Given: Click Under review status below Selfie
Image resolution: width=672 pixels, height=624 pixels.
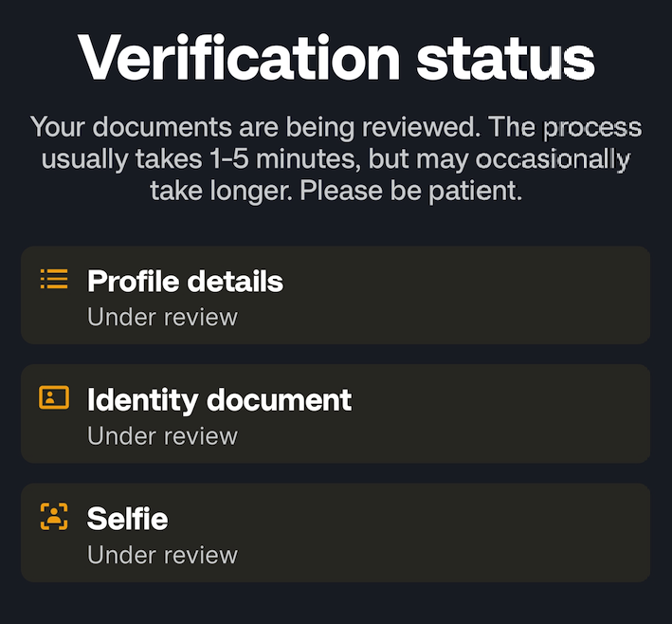Looking at the screenshot, I should tap(162, 555).
